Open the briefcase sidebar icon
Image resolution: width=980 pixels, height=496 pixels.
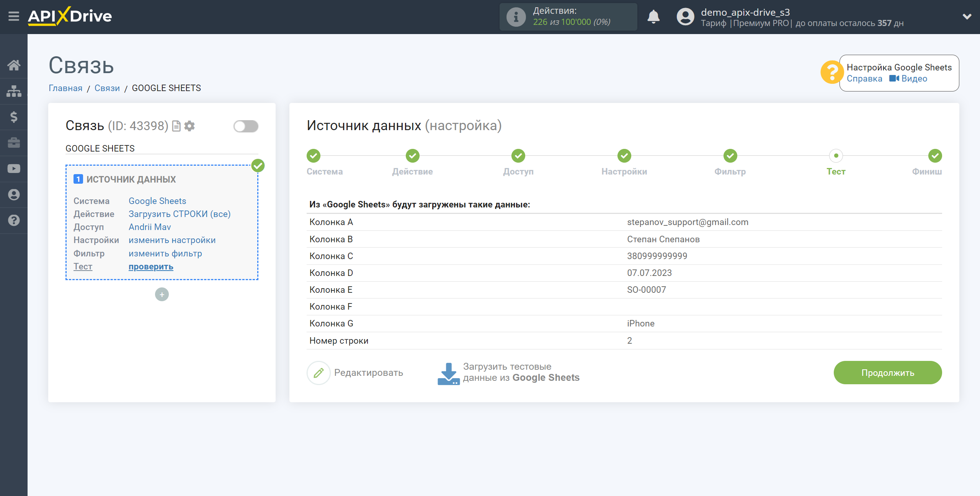pos(14,143)
